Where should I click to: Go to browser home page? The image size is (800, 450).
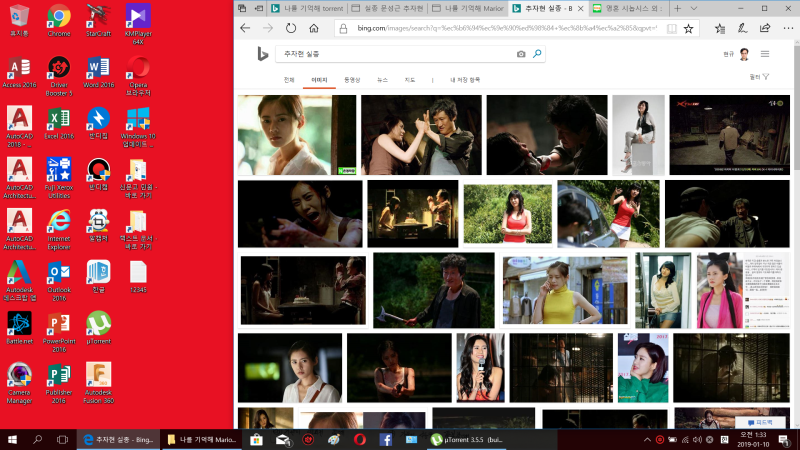pyautogui.click(x=314, y=28)
